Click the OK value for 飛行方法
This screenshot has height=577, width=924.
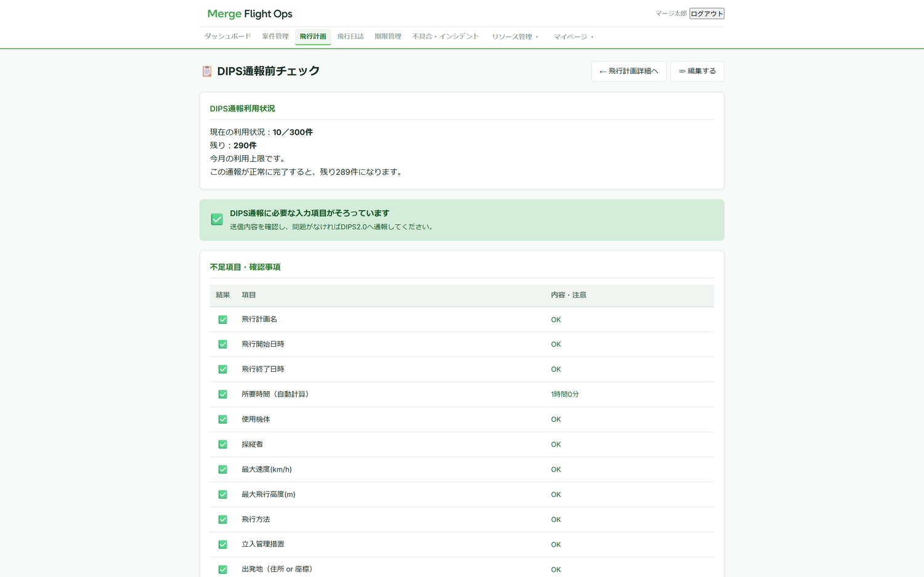556,520
